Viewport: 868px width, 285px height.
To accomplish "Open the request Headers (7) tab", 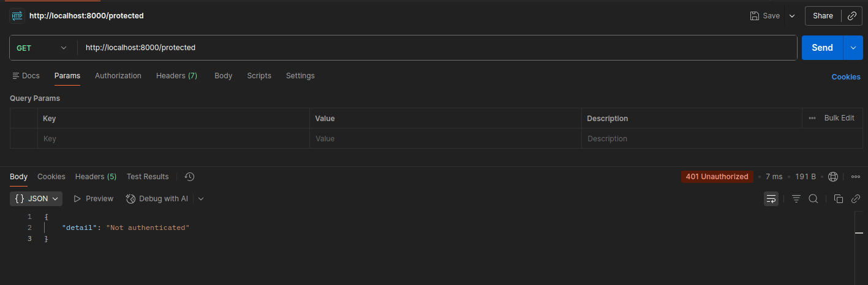I will (x=176, y=76).
